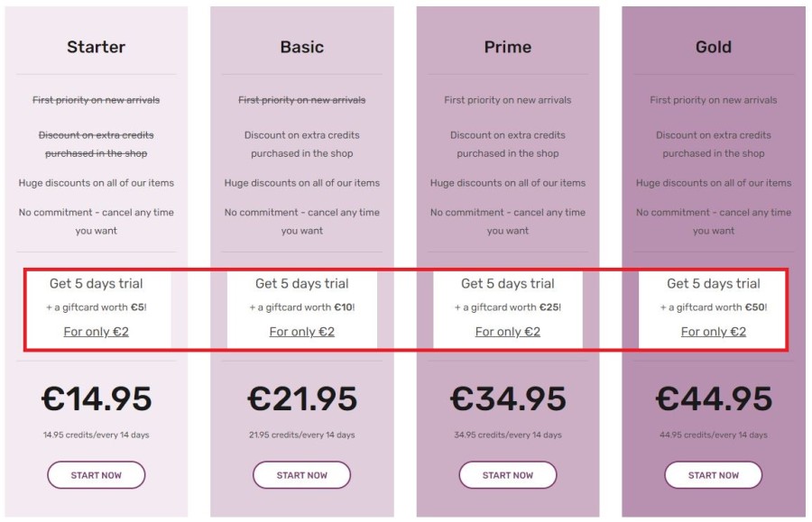Image resolution: width=812 pixels, height=522 pixels.
Task: Click the €14.95 price text
Action: (97, 398)
